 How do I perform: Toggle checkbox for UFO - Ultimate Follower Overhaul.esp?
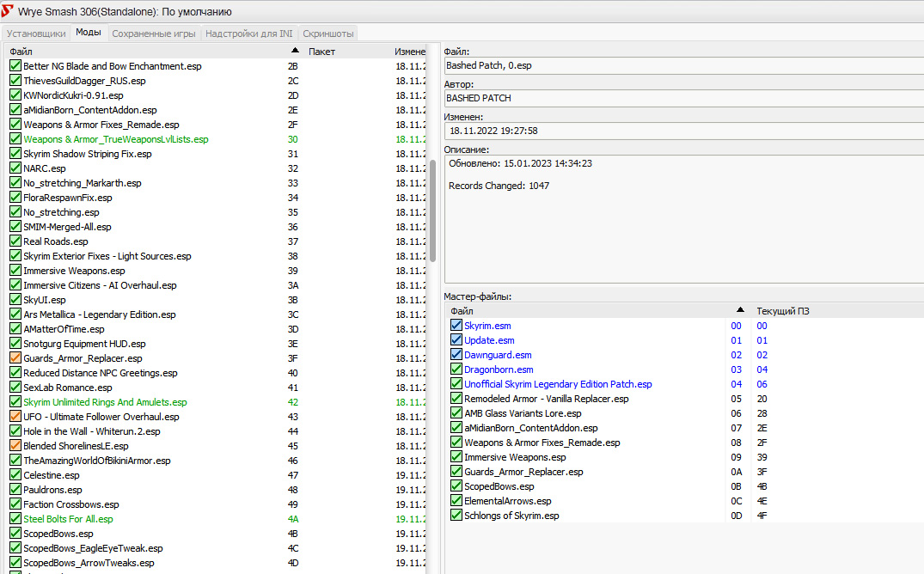15,416
